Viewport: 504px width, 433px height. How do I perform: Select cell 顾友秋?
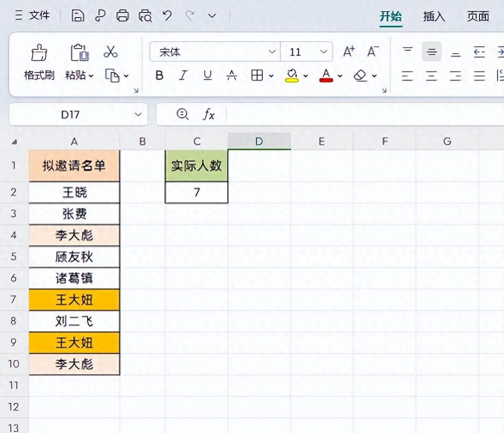pos(74,257)
